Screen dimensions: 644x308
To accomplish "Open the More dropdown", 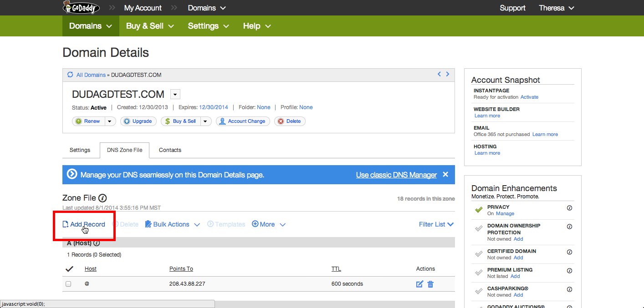I will click(269, 224).
